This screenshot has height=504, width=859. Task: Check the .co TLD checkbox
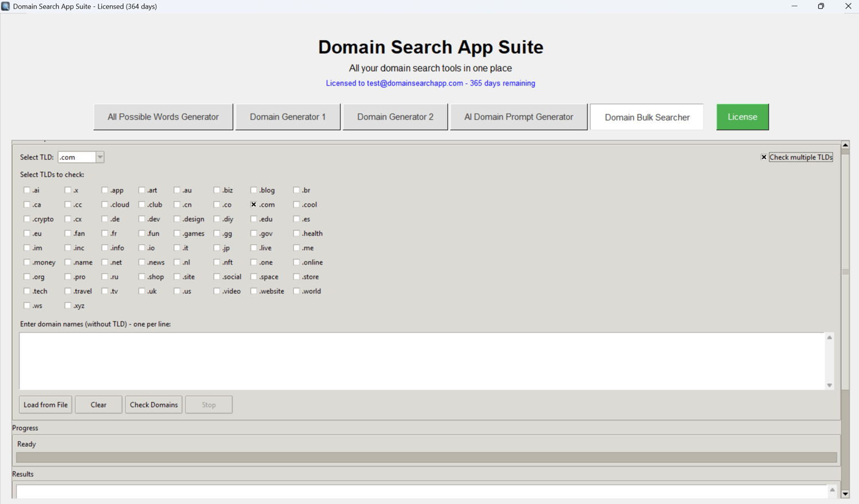[216, 204]
